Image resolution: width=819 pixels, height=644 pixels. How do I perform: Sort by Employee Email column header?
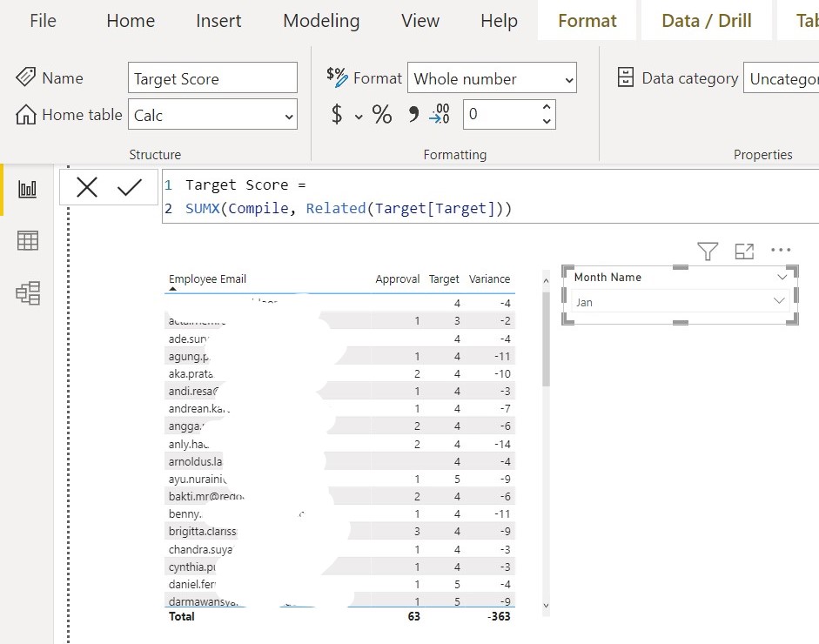pos(207,278)
